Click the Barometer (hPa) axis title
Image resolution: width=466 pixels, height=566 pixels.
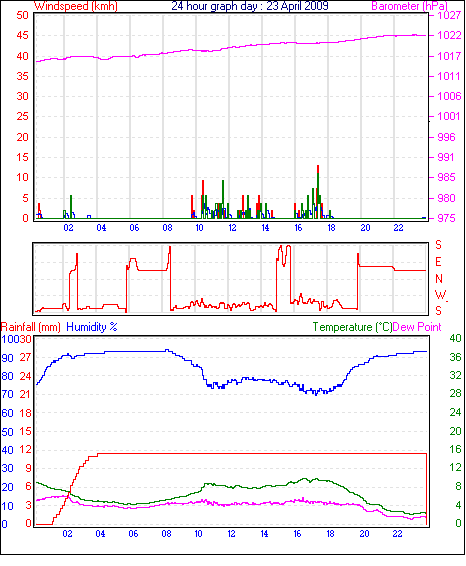[409, 6]
